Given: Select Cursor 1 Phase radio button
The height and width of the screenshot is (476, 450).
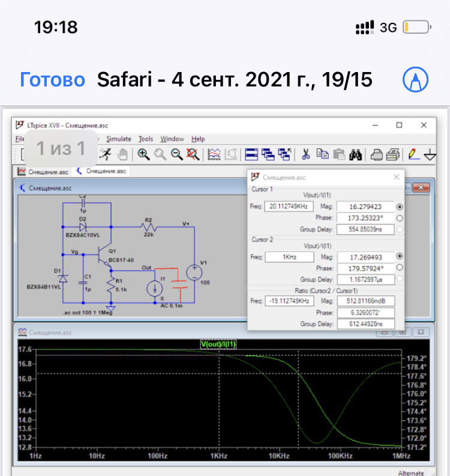Looking at the screenshot, I should pos(400,218).
